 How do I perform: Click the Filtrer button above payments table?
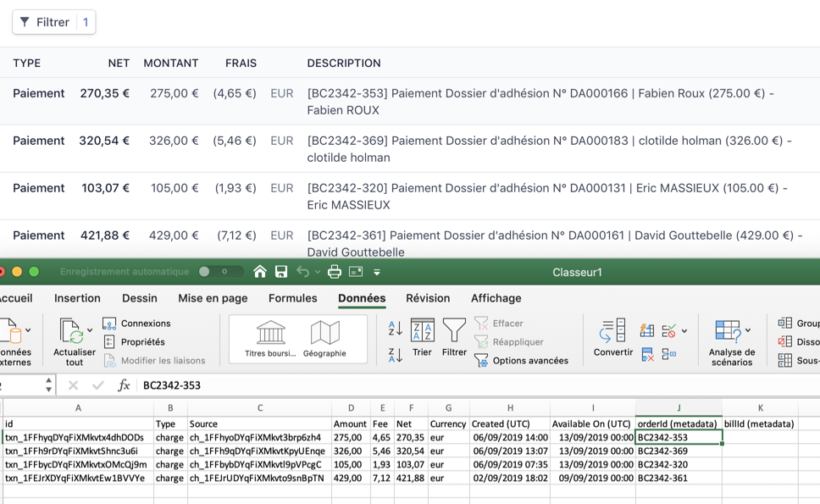pos(53,22)
